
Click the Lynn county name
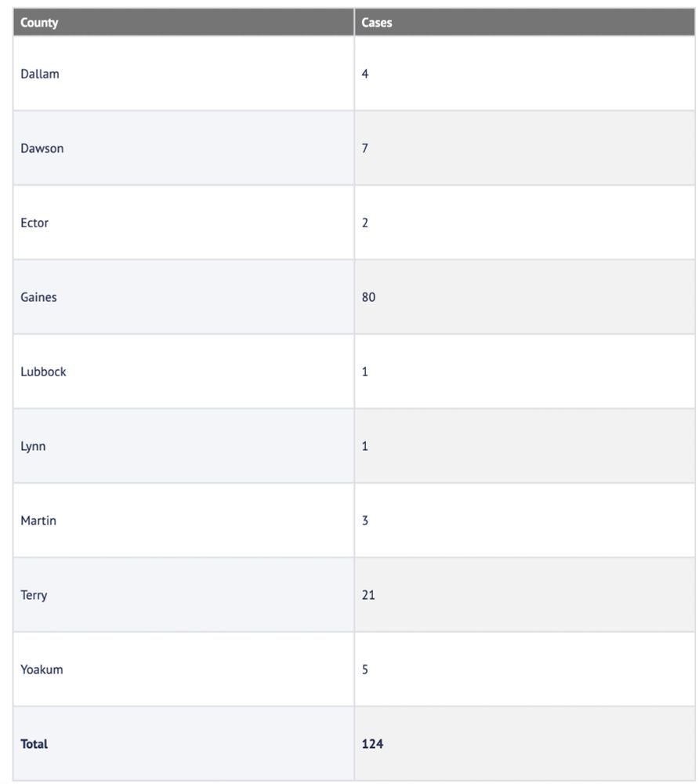pyautogui.click(x=33, y=447)
